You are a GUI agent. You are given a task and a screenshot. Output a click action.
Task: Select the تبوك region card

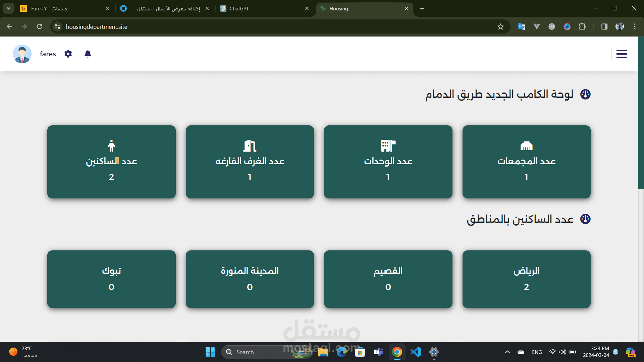tap(111, 279)
